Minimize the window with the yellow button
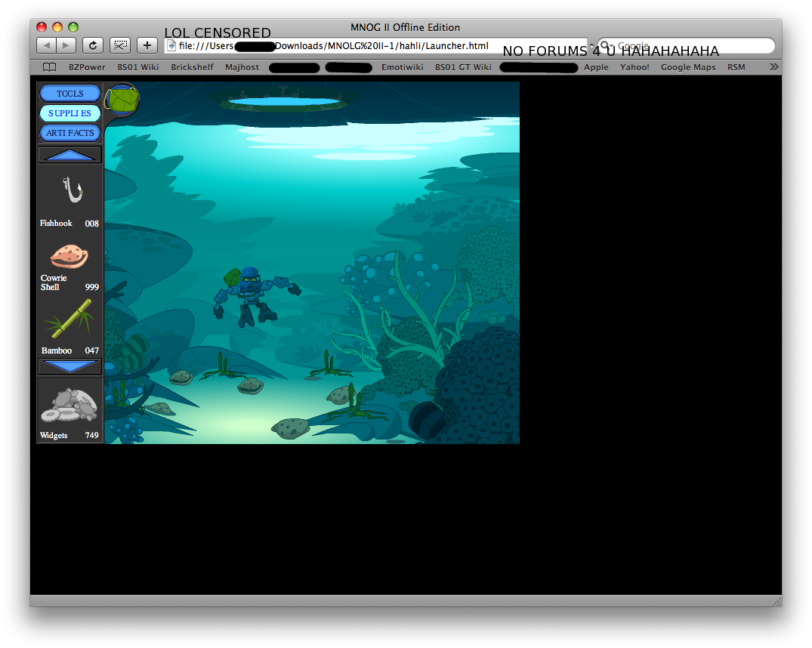Screen dimensions: 812x648 57,27
